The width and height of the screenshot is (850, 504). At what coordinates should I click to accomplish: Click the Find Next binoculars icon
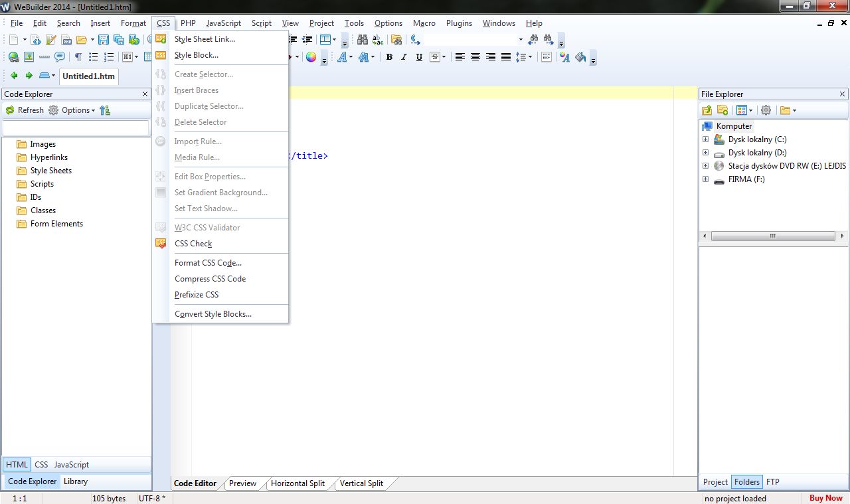[x=549, y=40]
